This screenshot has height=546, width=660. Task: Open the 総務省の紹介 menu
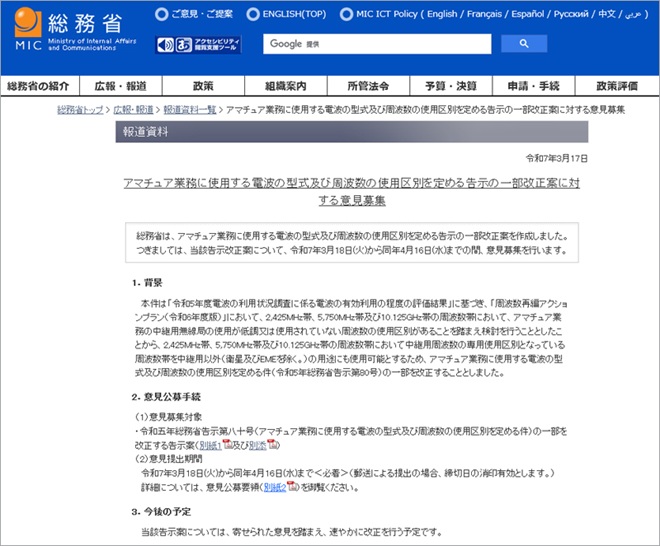click(40, 87)
